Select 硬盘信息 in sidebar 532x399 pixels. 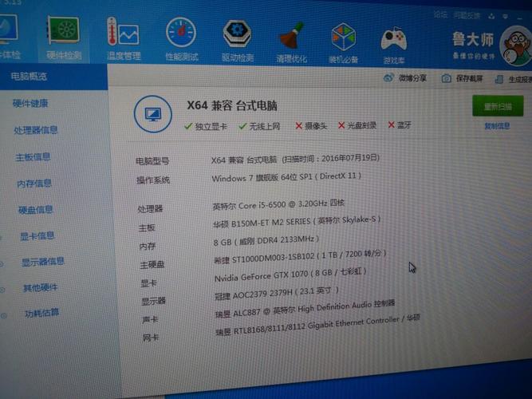pyautogui.click(x=36, y=210)
